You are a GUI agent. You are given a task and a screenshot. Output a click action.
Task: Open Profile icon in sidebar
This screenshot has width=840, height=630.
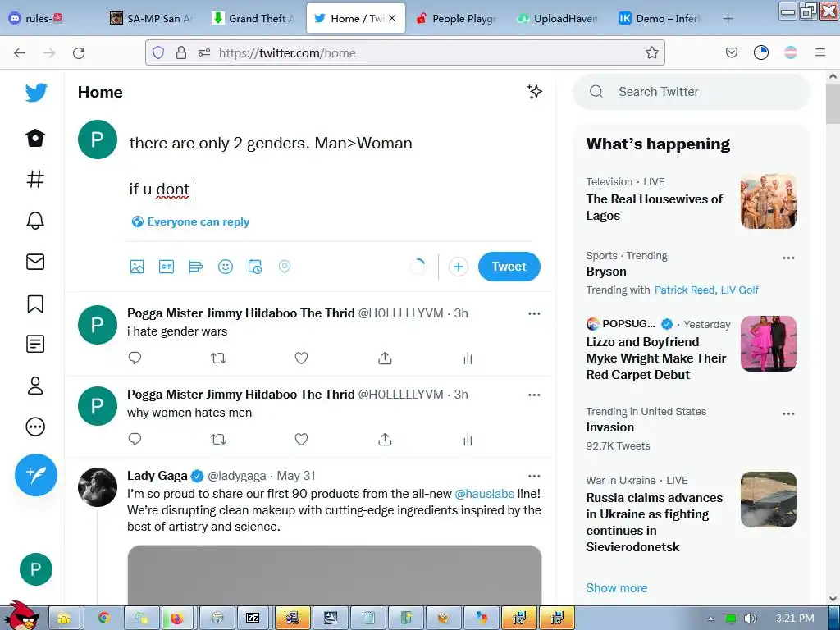tap(35, 386)
